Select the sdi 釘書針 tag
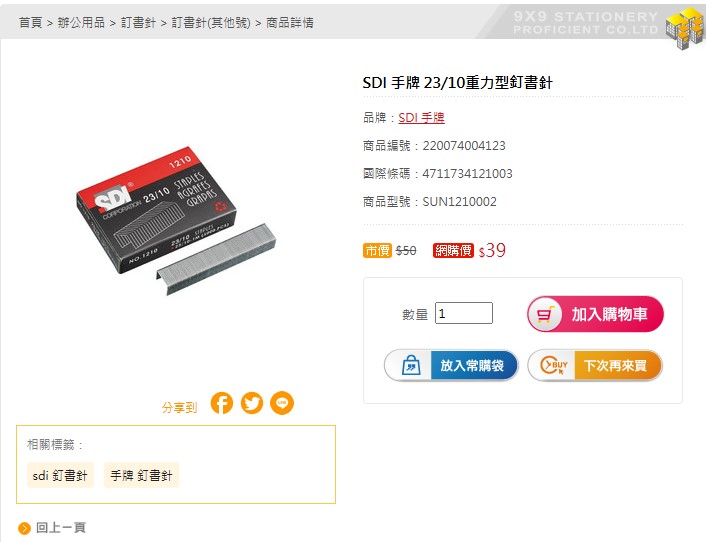The image size is (706, 542). (60, 475)
